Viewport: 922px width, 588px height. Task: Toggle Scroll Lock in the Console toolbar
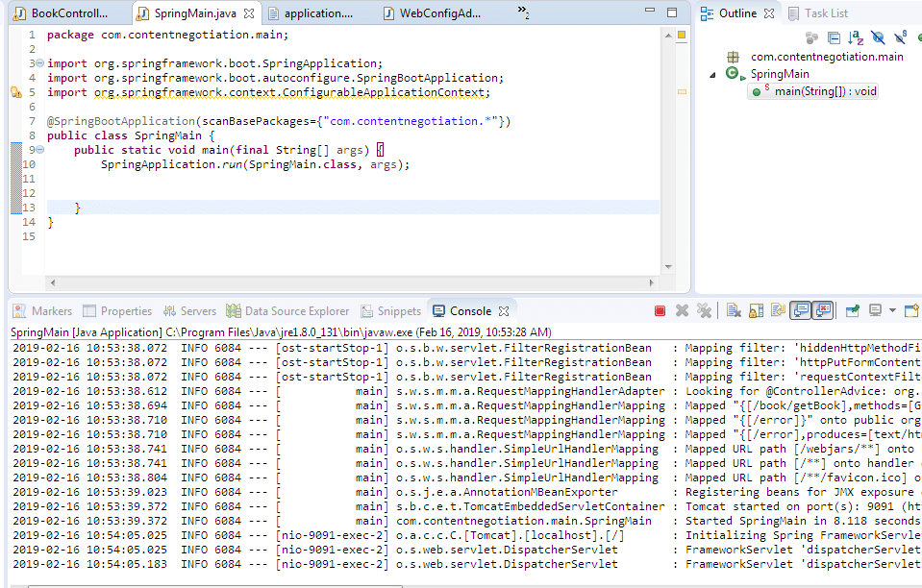coord(755,310)
